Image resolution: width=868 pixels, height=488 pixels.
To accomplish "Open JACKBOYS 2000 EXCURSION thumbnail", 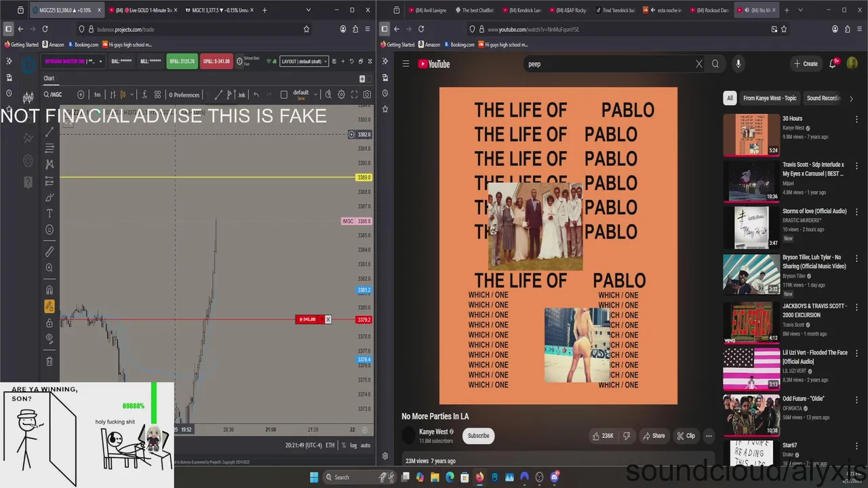I will 751,322.
